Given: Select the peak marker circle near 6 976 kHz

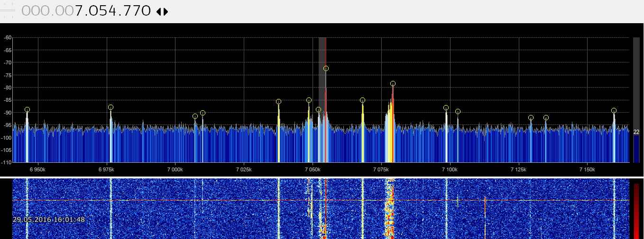Looking at the screenshot, I should pos(110,107).
